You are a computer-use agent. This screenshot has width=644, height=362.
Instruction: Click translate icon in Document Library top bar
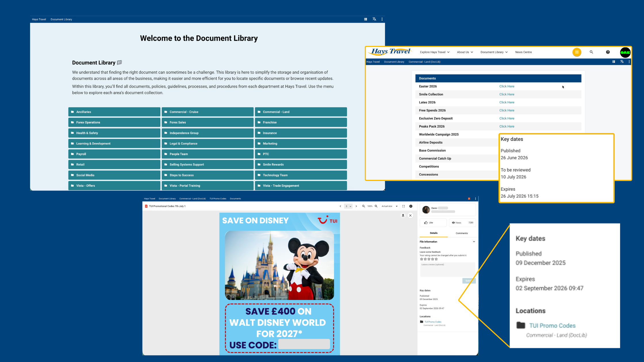374,19
